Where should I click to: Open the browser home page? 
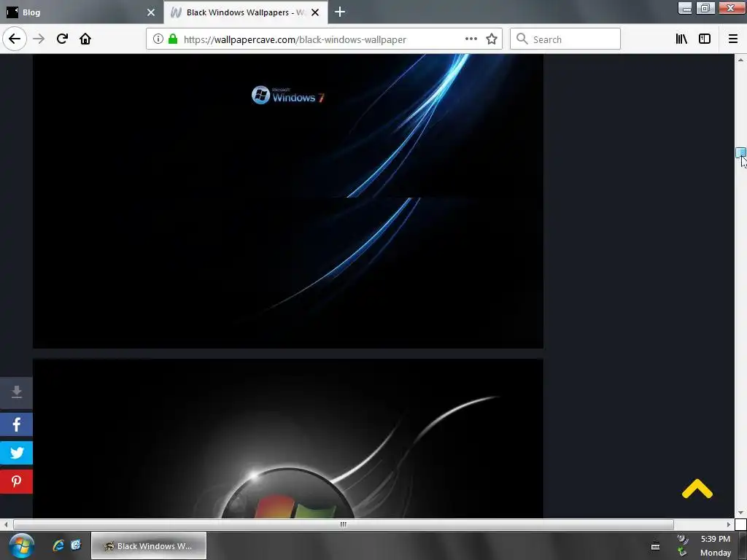(x=85, y=39)
